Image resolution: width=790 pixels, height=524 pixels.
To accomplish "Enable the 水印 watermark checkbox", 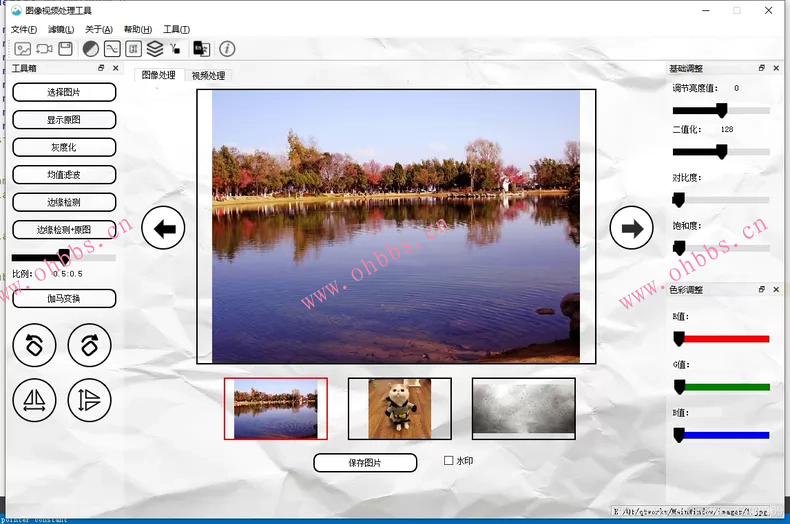I will click(449, 461).
